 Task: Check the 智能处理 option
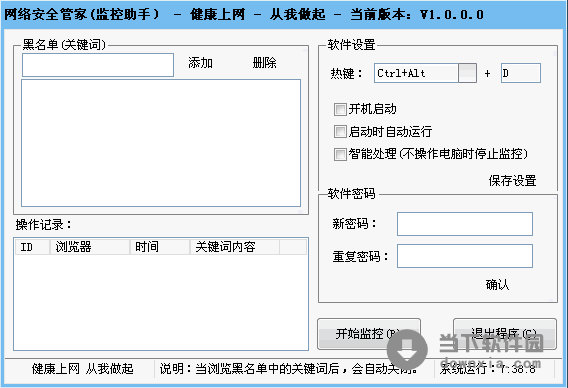click(340, 154)
